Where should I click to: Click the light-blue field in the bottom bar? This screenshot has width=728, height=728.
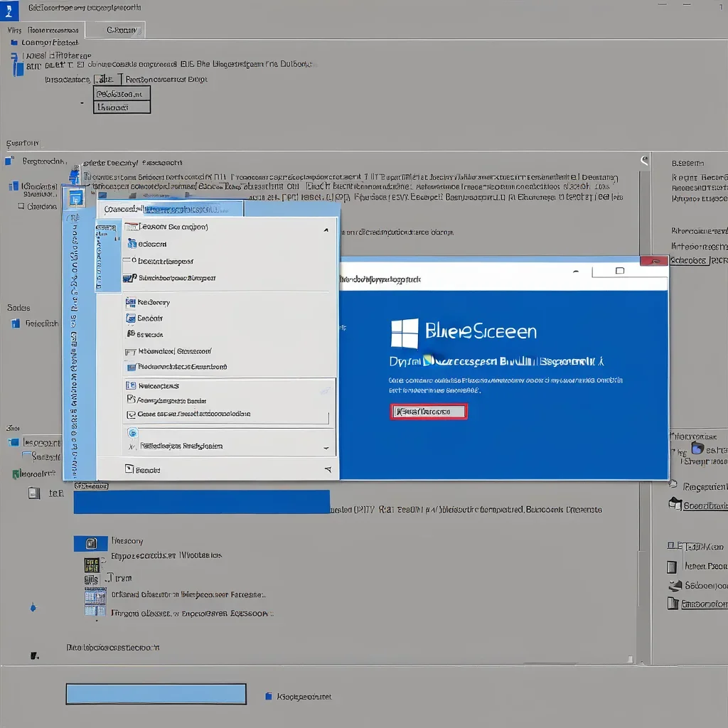(156, 694)
